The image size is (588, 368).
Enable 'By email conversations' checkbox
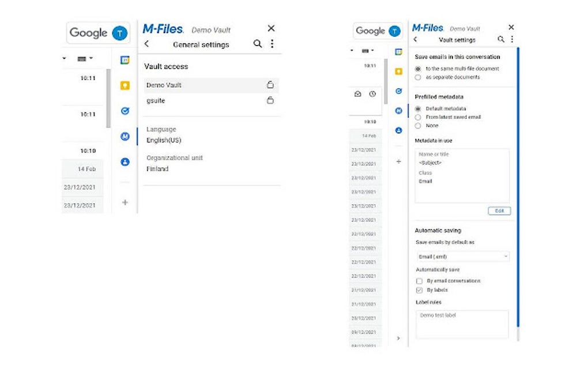click(419, 281)
